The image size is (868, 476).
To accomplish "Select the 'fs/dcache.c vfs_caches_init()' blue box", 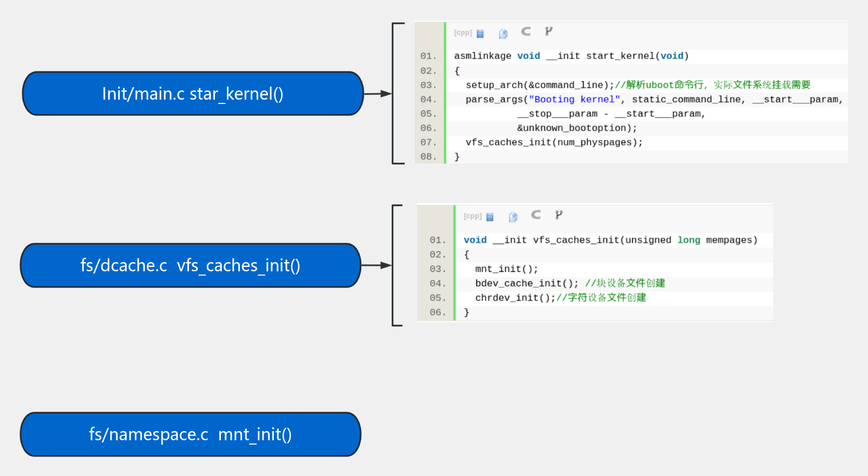I will [x=191, y=265].
